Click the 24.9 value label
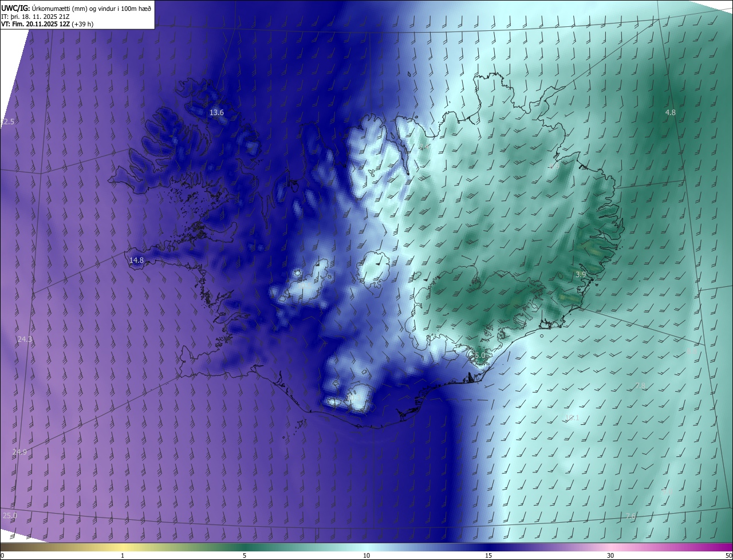The width and height of the screenshot is (733, 560). 19,452
